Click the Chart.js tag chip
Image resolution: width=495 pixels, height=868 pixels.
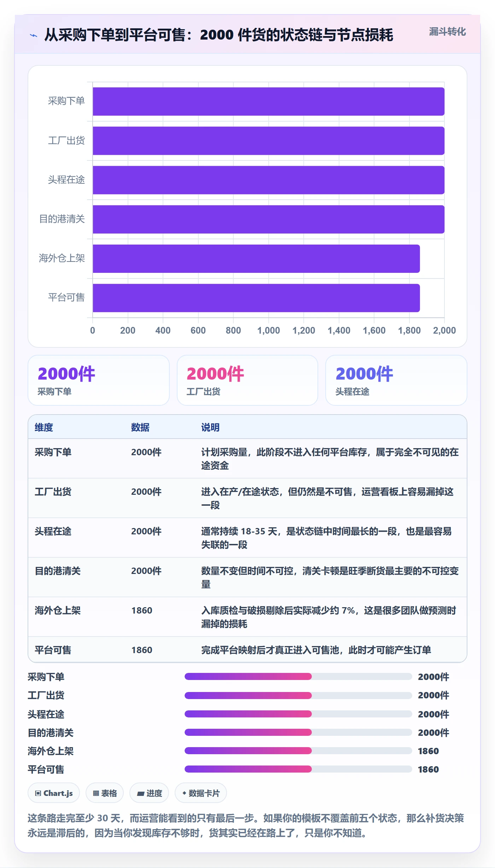pos(54,793)
